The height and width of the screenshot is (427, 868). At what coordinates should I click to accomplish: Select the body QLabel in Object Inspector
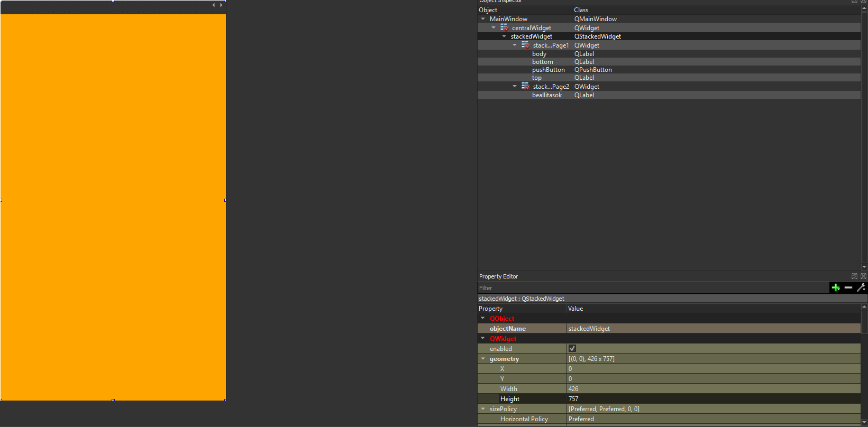tap(669, 54)
